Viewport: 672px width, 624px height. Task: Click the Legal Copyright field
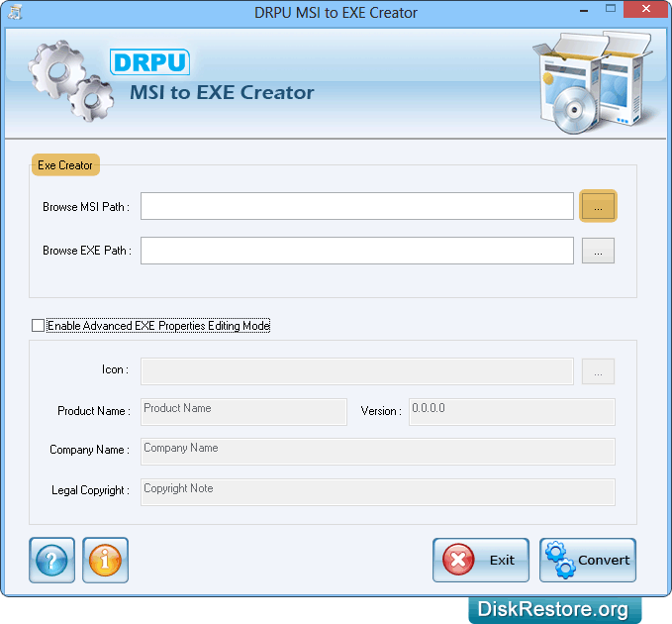coord(378,492)
